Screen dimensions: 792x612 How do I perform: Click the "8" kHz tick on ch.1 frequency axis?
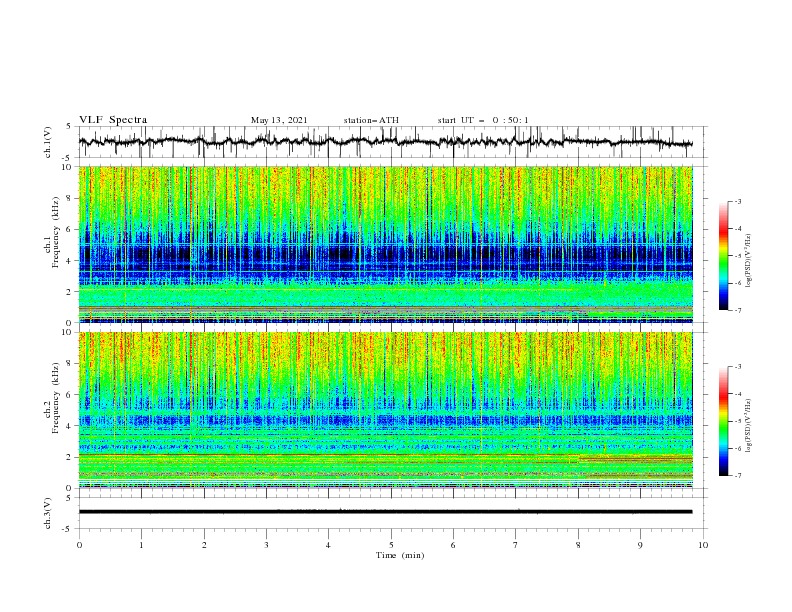coord(70,198)
